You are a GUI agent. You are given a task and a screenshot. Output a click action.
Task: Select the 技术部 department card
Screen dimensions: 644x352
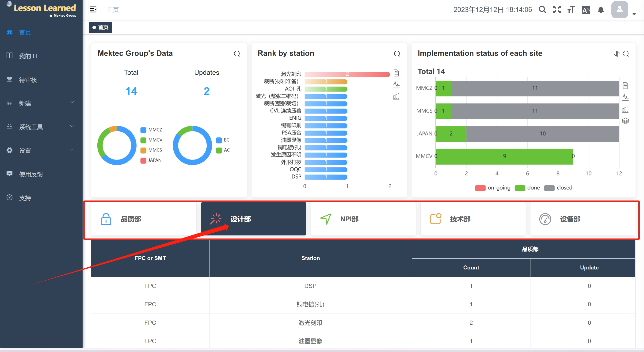tap(473, 219)
